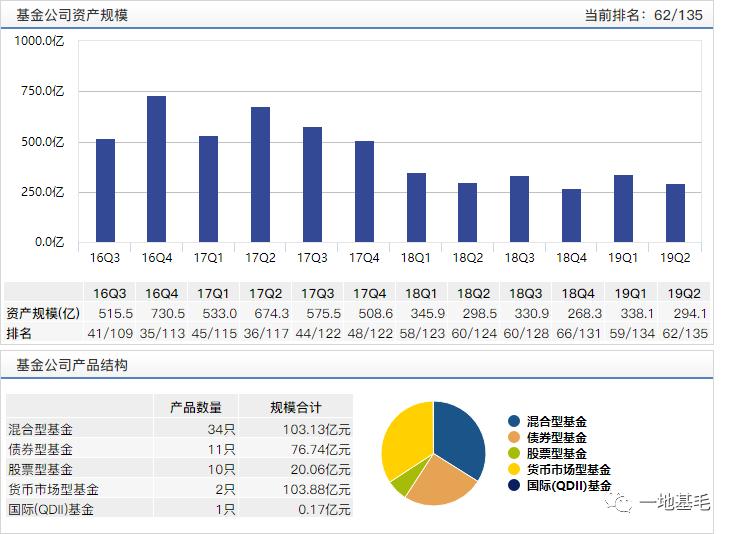Select the 国际(QDII)基金 navy legend dot
734x534 pixels.
pos(514,485)
